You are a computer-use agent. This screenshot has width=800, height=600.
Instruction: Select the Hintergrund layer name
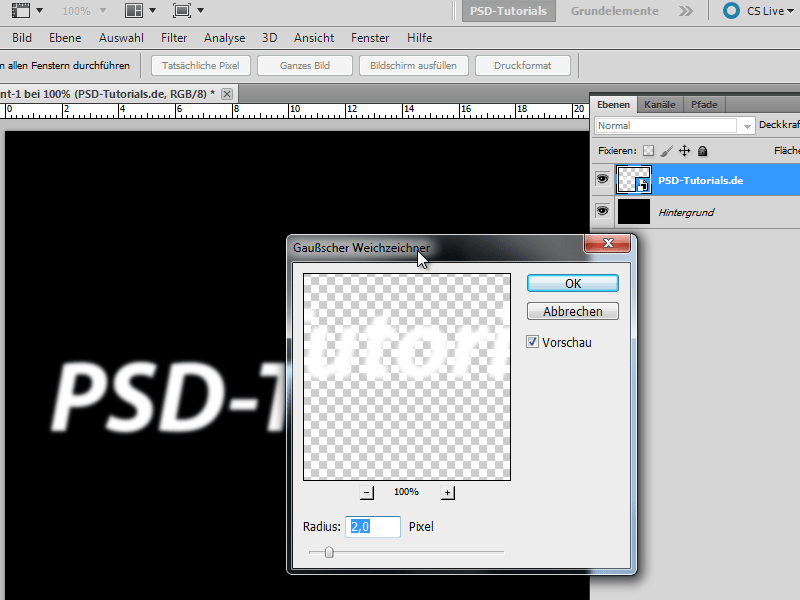[686, 212]
